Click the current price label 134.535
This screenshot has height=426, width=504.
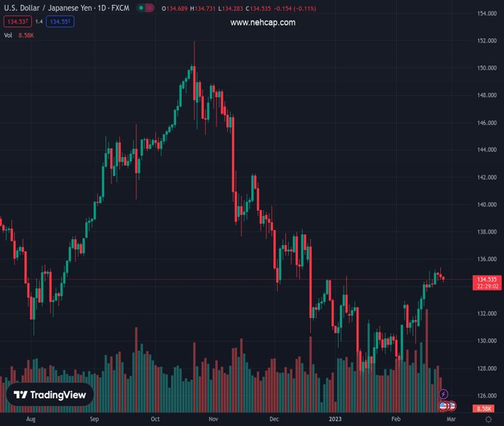[486, 280]
